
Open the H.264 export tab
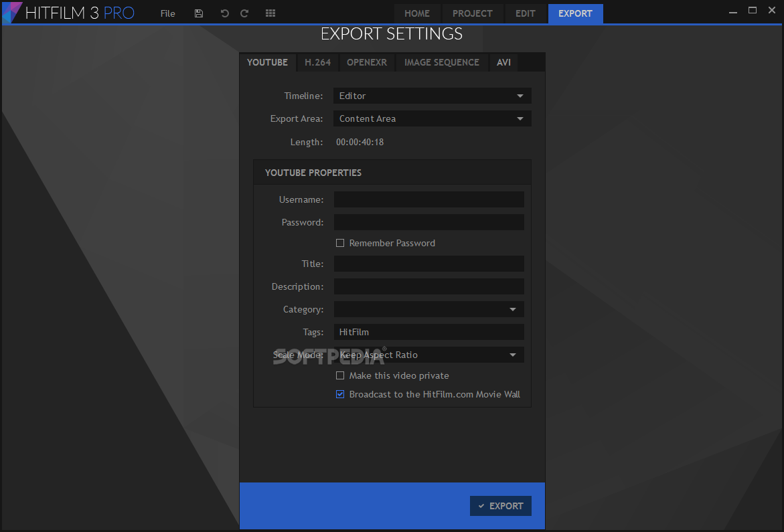[x=317, y=62]
